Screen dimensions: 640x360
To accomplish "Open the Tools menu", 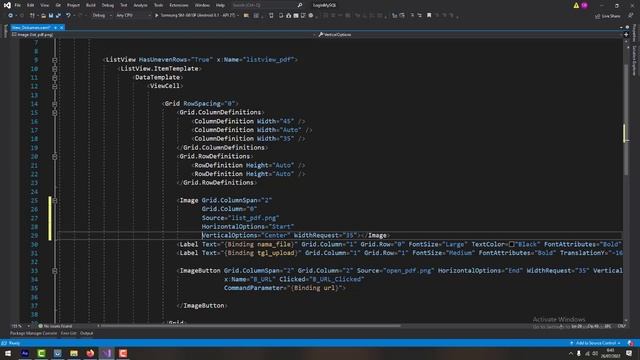I will click(158, 5).
